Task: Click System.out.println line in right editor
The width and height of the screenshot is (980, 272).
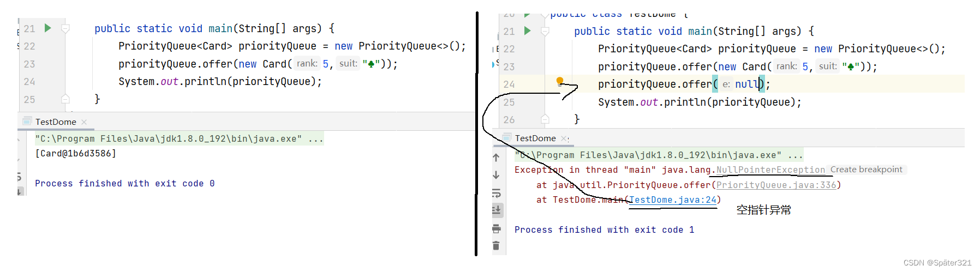Action: coord(700,102)
